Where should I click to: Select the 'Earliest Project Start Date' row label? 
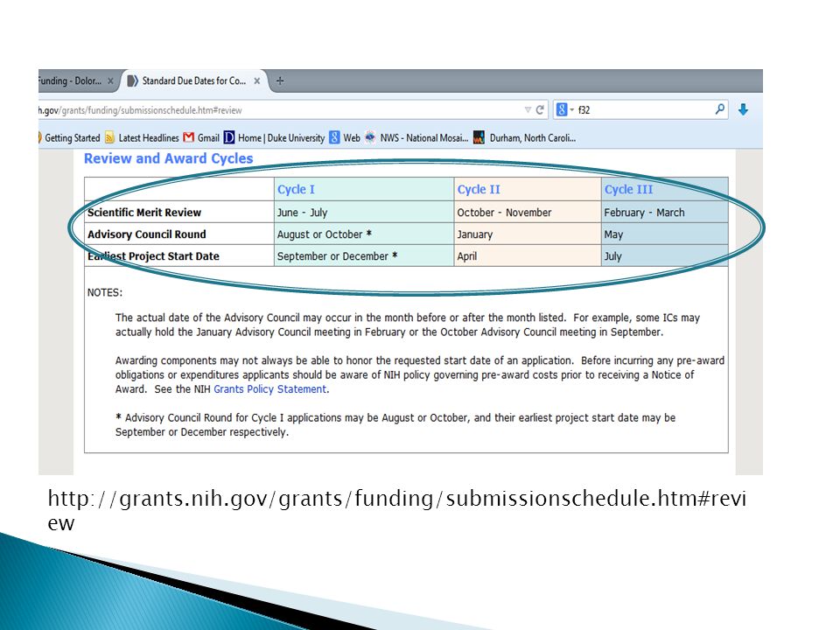[x=153, y=256]
